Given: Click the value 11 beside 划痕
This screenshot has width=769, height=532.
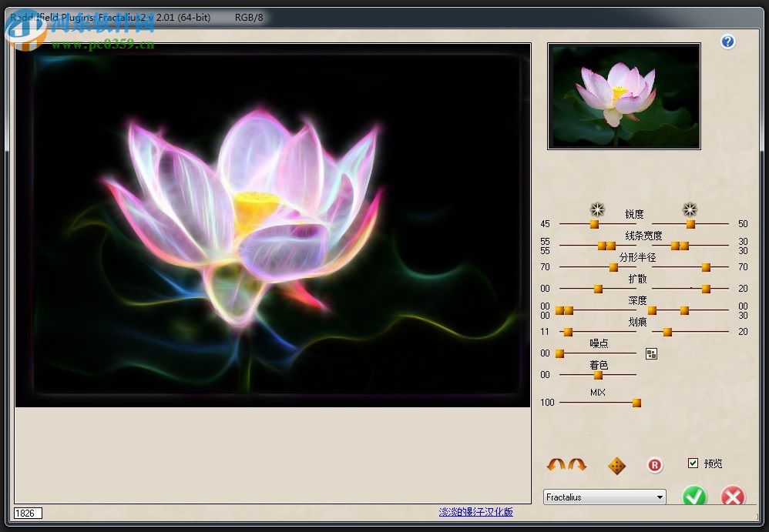Looking at the screenshot, I should [545, 332].
